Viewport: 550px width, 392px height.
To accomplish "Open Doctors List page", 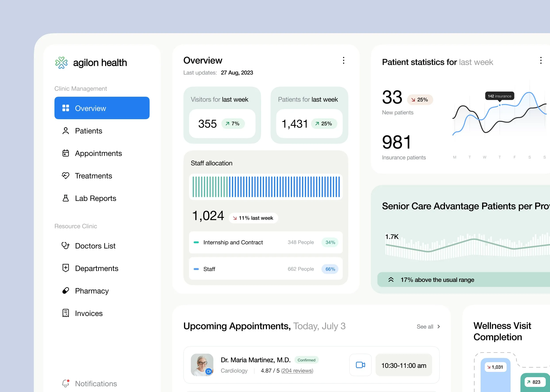I will 102,245.
